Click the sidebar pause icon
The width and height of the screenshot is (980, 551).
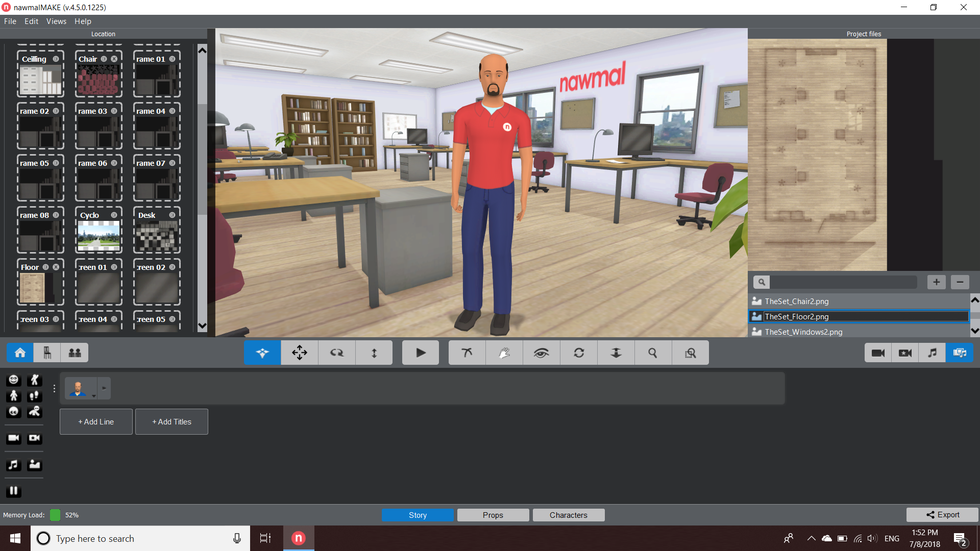pos(14,491)
